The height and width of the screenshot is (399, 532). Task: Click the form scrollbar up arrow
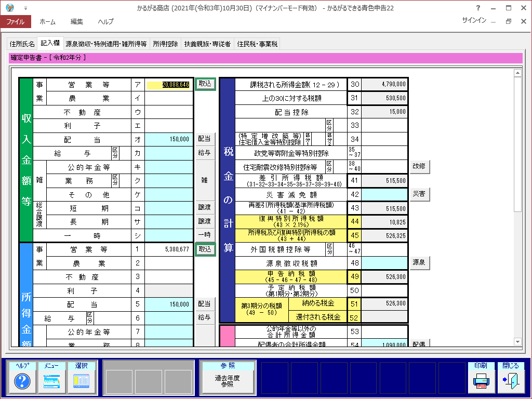point(517,73)
